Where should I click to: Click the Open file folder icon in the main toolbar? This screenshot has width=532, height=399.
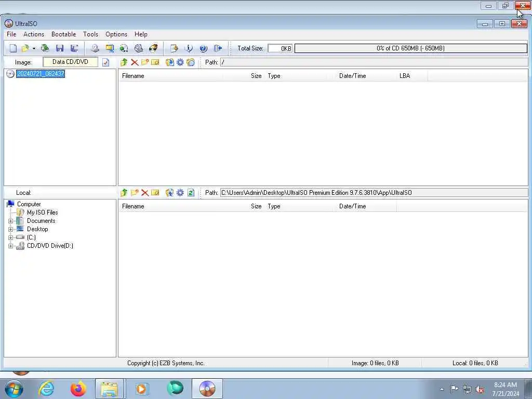click(25, 48)
